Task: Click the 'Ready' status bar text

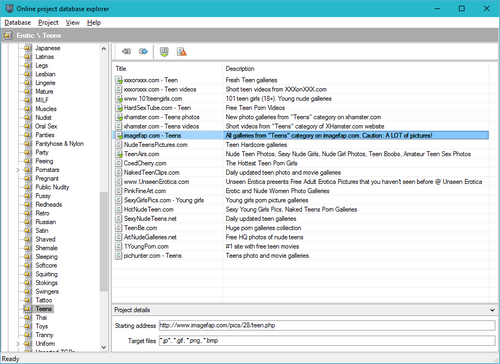Action: point(10,359)
